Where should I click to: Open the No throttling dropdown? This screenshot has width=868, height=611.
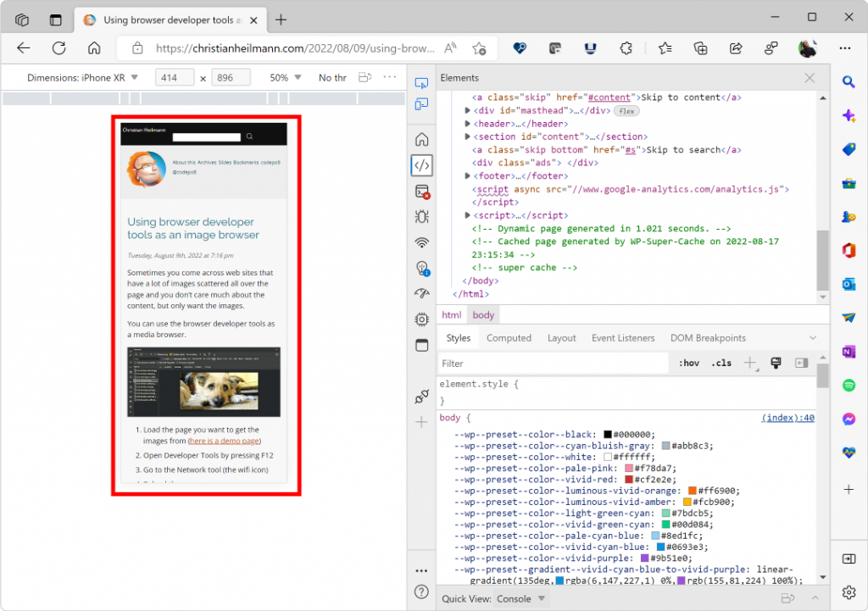[x=332, y=78]
